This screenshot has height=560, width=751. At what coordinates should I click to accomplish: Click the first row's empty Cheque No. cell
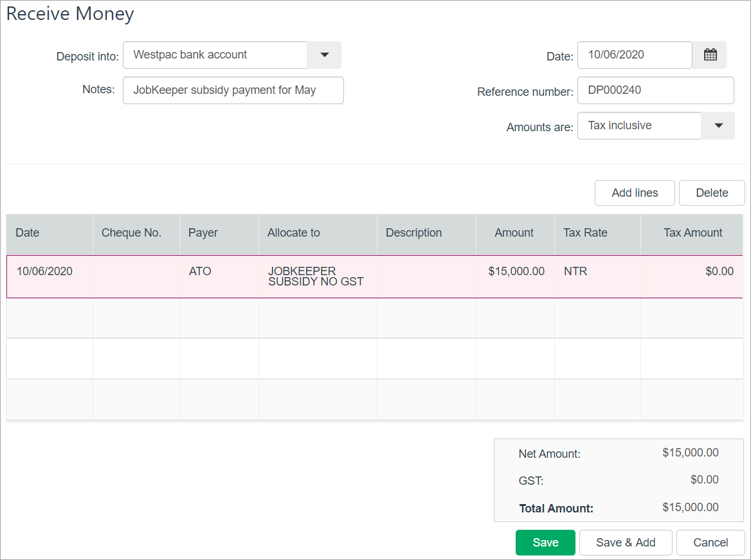pos(136,277)
